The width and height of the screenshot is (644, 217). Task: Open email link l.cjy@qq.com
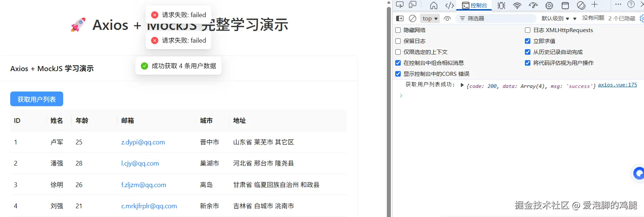point(140,163)
